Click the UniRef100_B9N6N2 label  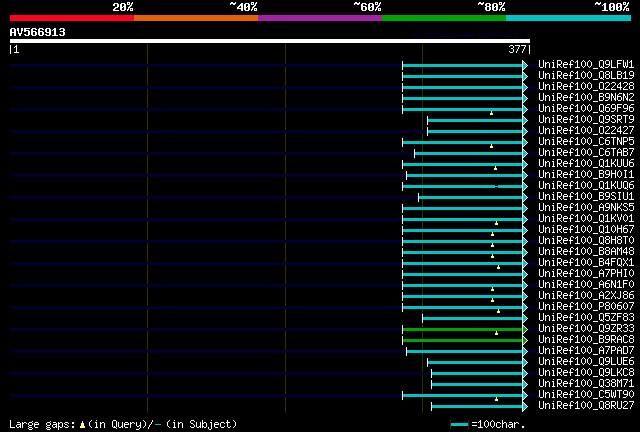(x=586, y=97)
